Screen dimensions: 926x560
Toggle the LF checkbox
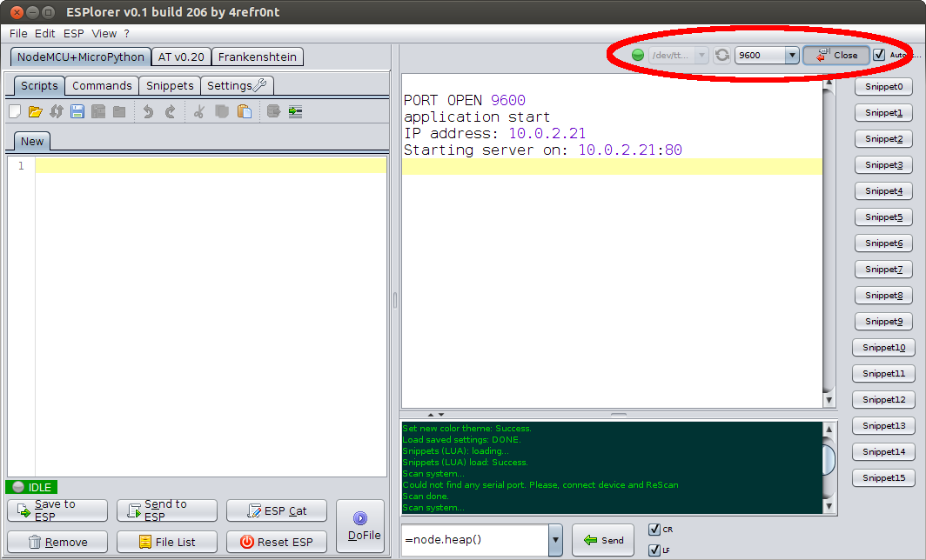coord(654,550)
